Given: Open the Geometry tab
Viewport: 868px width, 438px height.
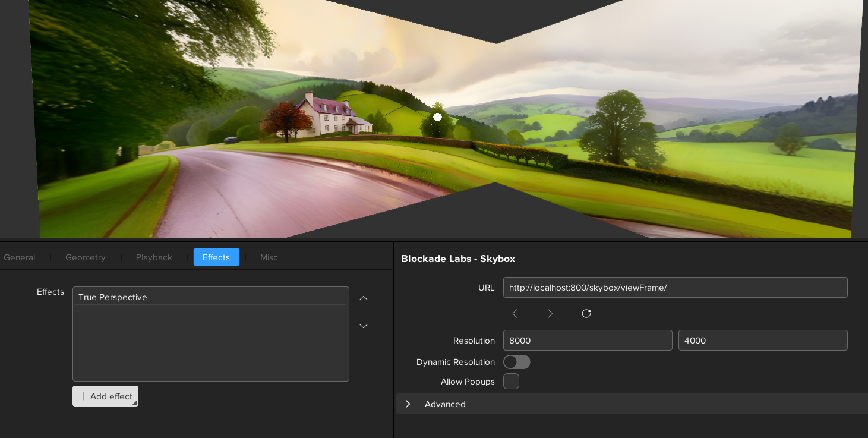Looking at the screenshot, I should [x=86, y=257].
